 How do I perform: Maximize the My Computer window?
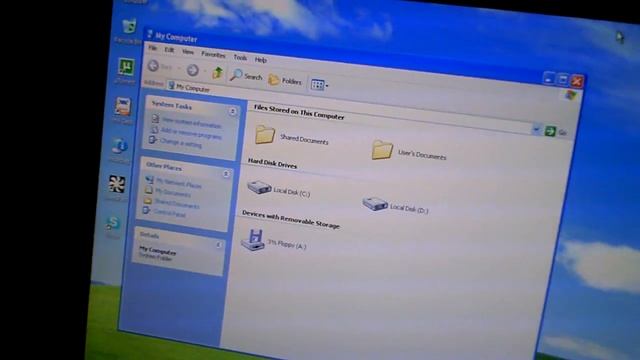[562, 79]
